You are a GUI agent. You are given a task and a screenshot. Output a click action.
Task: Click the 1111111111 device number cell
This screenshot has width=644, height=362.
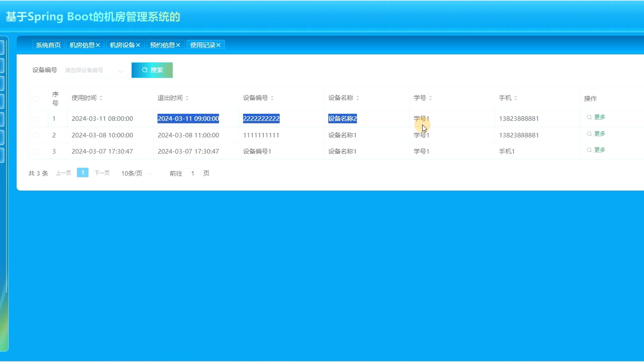pos(261,135)
